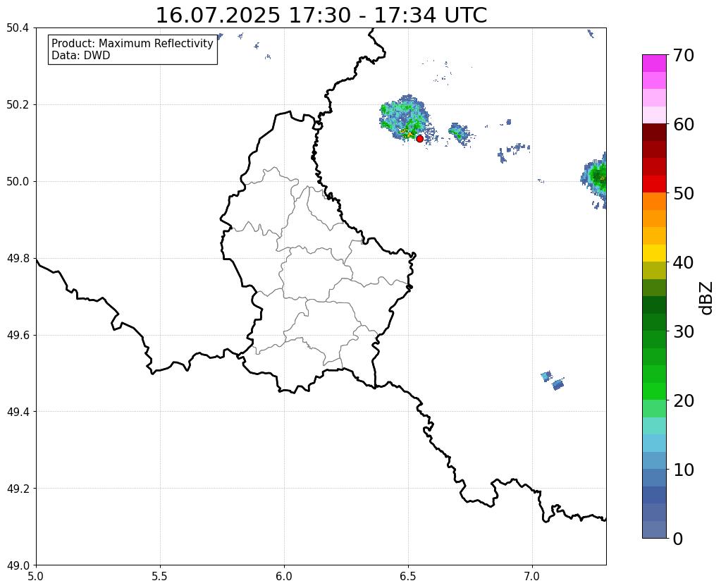Click the colorbar tick label 20
Image resolution: width=721 pixels, height=588 pixels.
point(683,400)
